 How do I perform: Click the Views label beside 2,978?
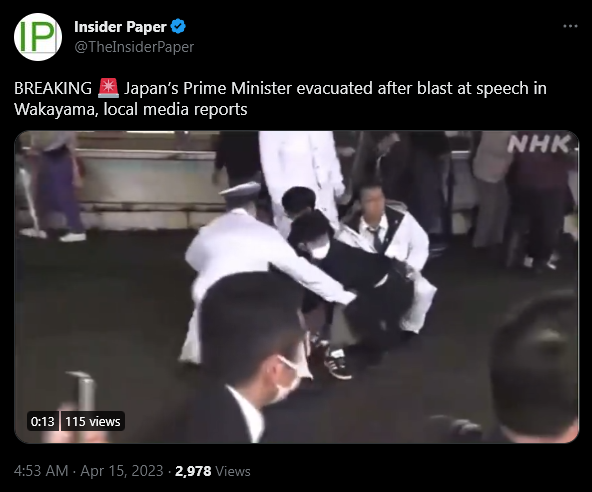point(233,471)
